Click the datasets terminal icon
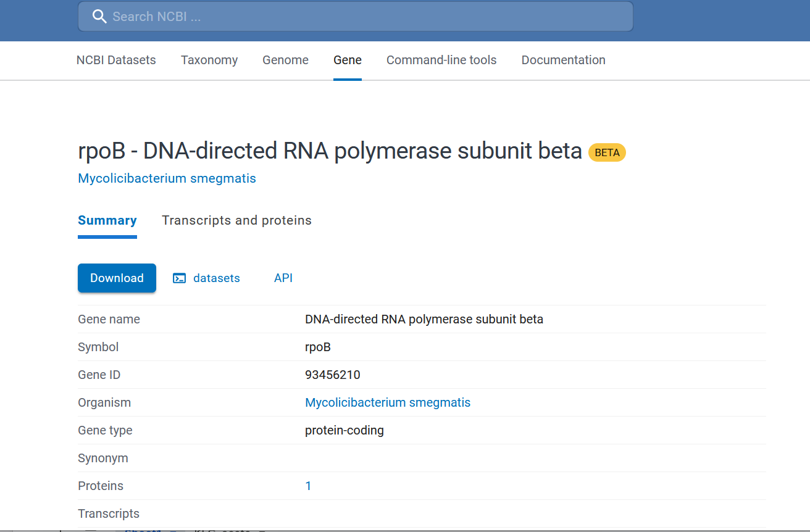Viewport: 810px width, 532px height. (179, 278)
